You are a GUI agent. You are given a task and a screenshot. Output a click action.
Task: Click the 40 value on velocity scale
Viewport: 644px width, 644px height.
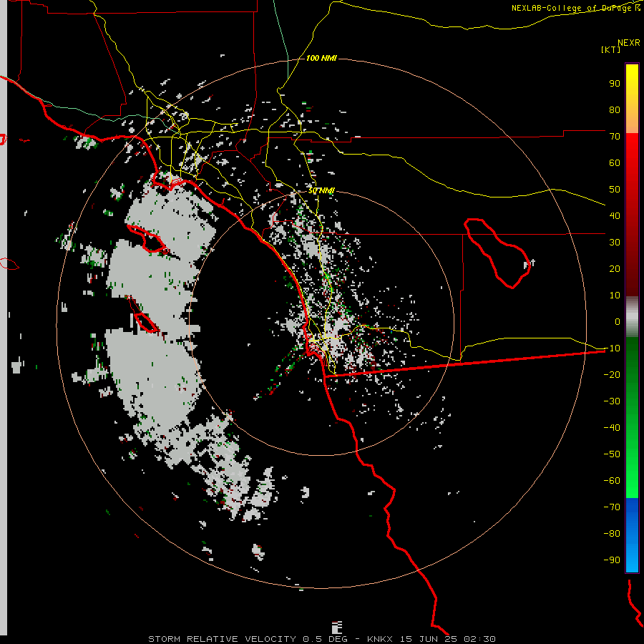coord(615,215)
